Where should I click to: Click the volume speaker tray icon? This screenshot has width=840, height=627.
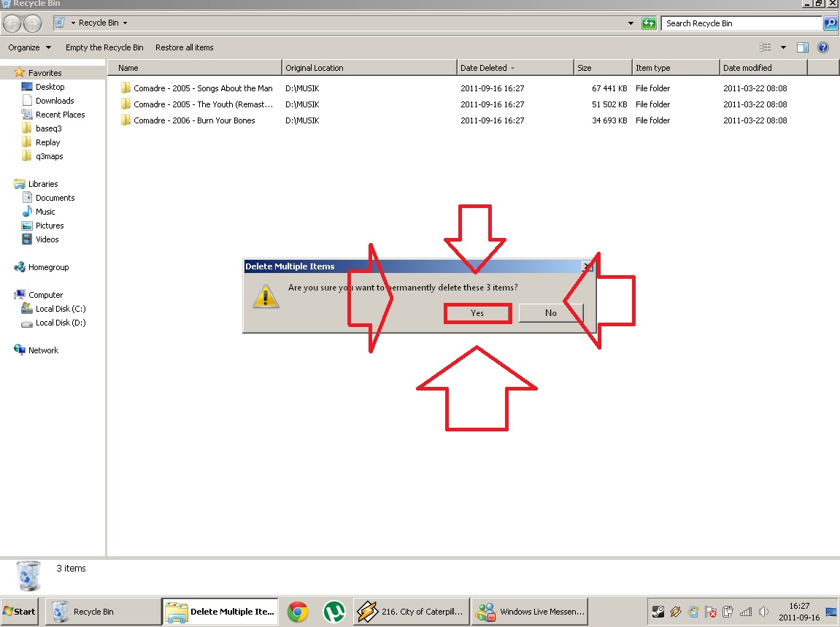point(763,612)
